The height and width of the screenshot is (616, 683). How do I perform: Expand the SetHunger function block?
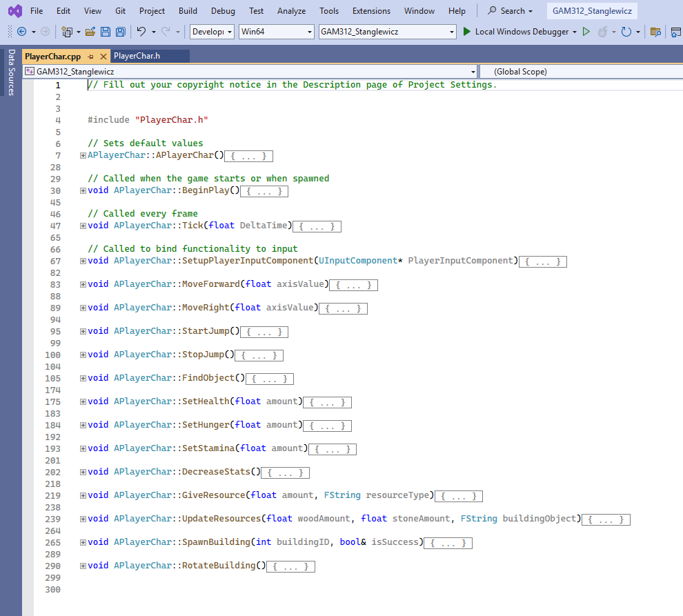83,426
